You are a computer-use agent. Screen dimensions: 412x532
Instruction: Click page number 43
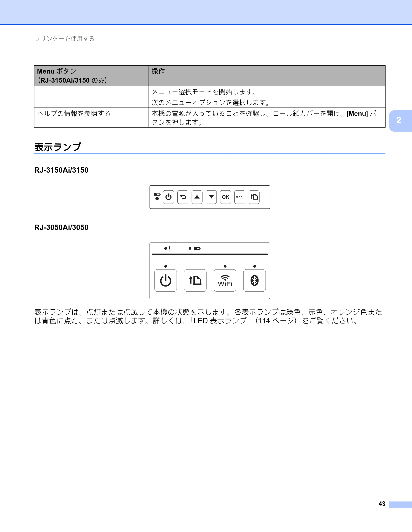(382, 504)
